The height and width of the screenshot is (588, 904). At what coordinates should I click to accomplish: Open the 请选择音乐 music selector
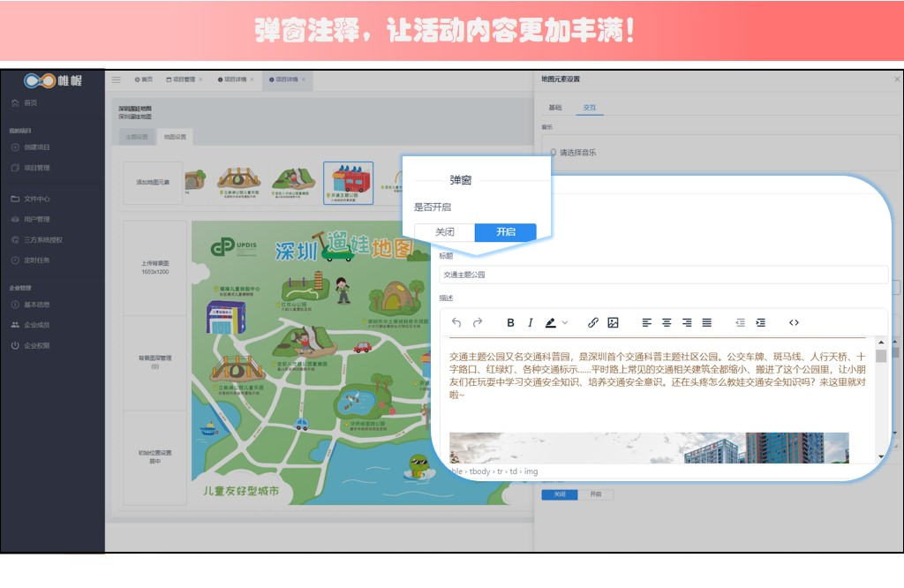click(x=720, y=153)
